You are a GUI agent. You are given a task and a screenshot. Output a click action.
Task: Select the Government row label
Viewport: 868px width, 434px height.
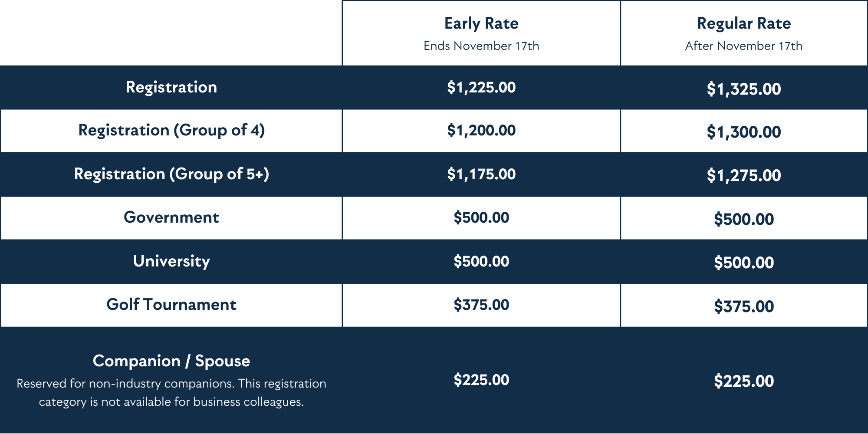(x=171, y=217)
